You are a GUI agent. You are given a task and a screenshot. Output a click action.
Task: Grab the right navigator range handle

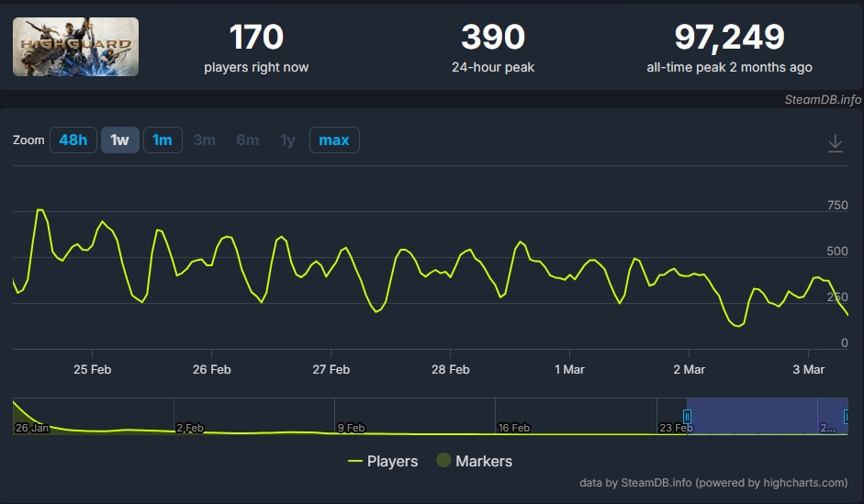(x=847, y=417)
